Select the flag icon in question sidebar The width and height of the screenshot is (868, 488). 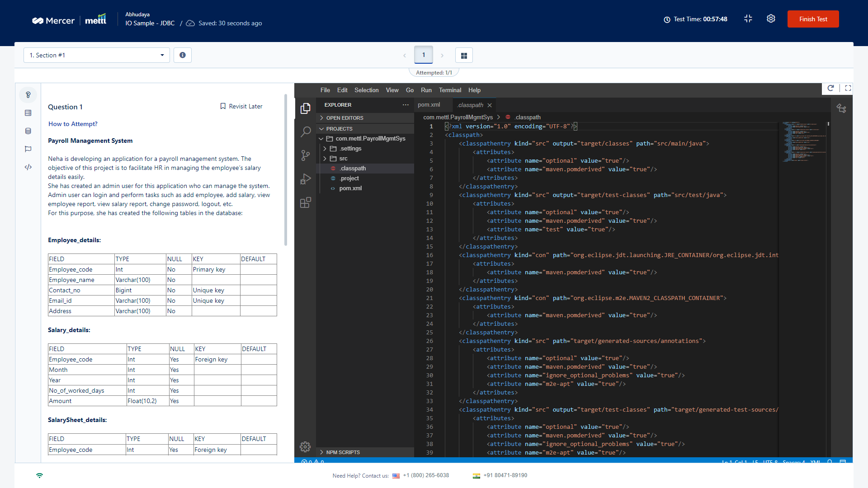tap(28, 149)
